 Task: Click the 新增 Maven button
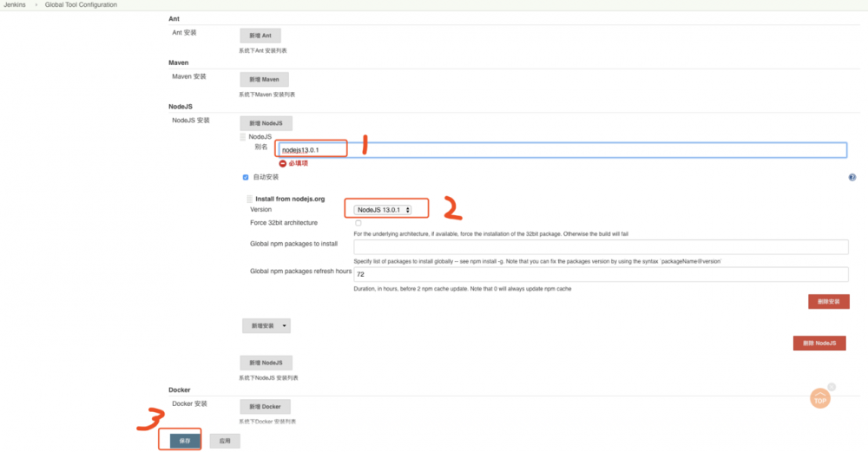[264, 79]
